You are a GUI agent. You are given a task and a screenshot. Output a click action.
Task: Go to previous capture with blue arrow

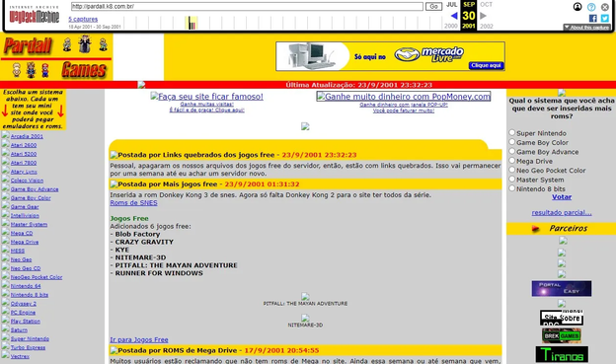(454, 16)
